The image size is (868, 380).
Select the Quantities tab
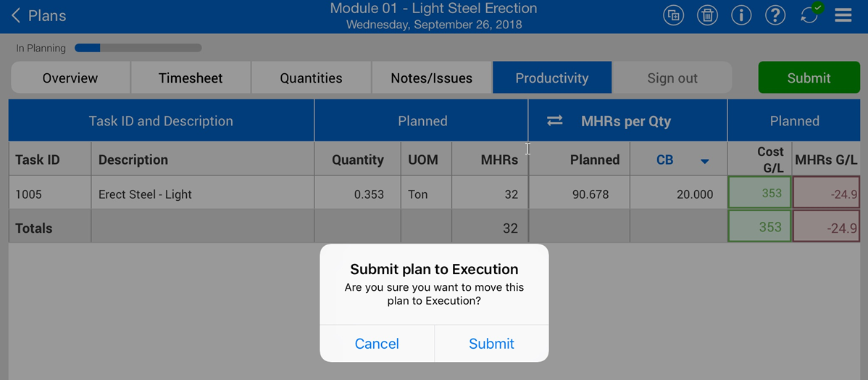click(311, 78)
